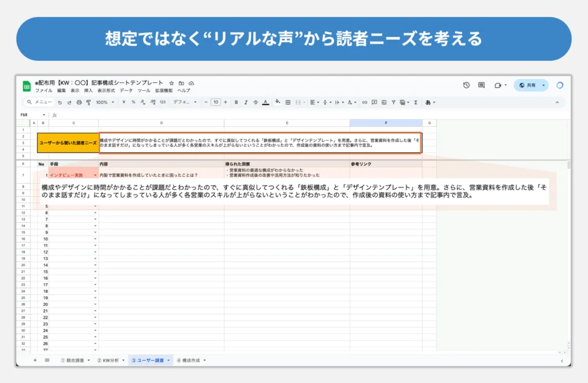
Task: Switch to the ④ 構成作成 sheet tab
Action: click(x=190, y=360)
